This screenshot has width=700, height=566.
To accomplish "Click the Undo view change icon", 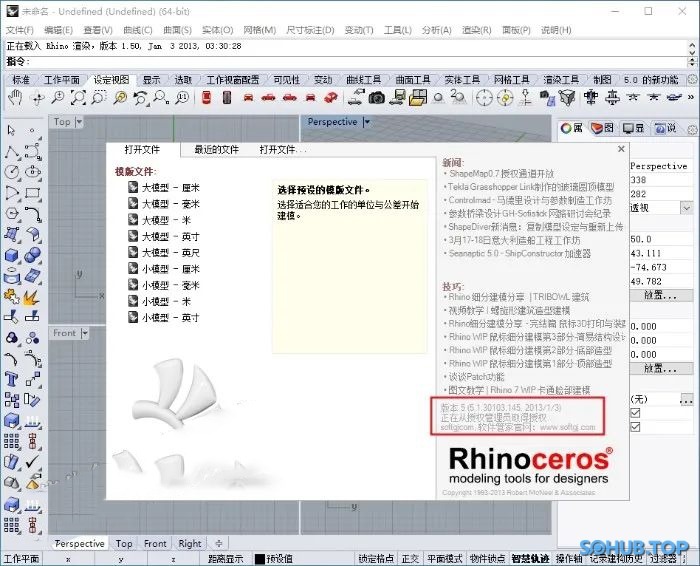I will point(141,98).
